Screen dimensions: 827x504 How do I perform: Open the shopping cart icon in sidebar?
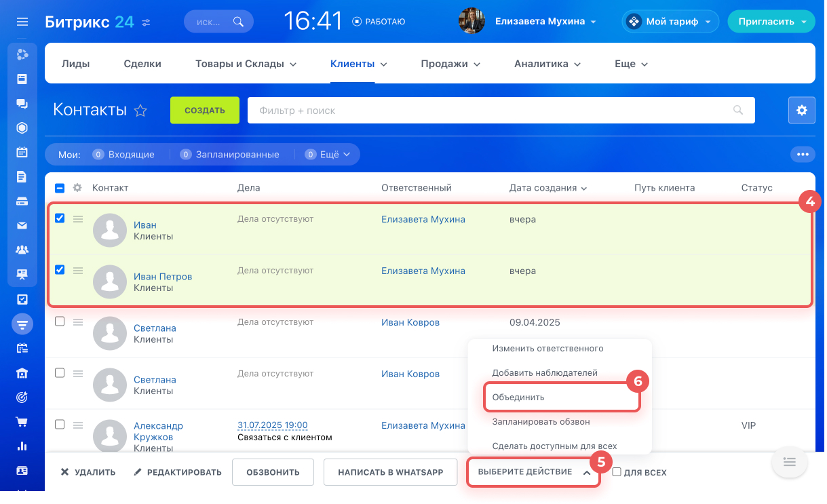[x=22, y=422]
